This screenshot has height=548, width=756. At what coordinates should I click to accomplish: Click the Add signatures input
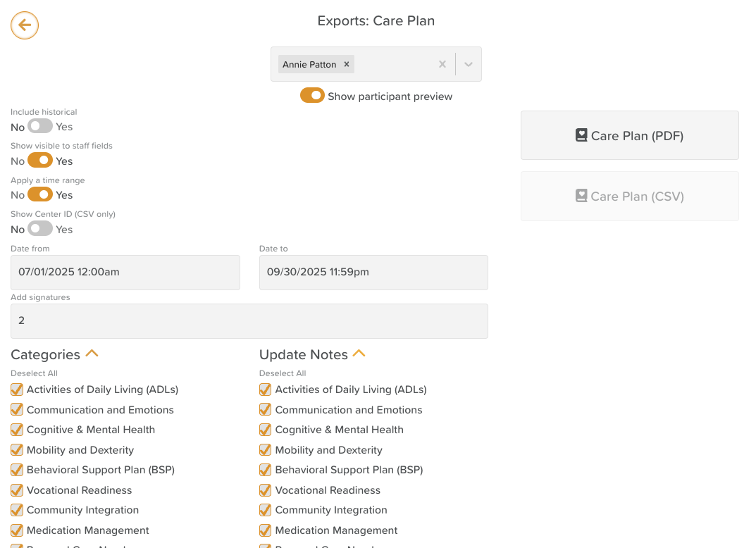pyautogui.click(x=249, y=321)
